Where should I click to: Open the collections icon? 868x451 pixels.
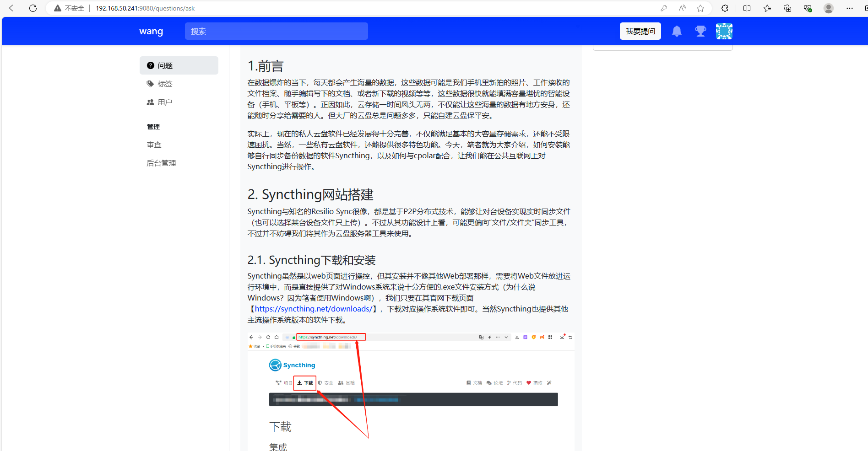point(787,8)
